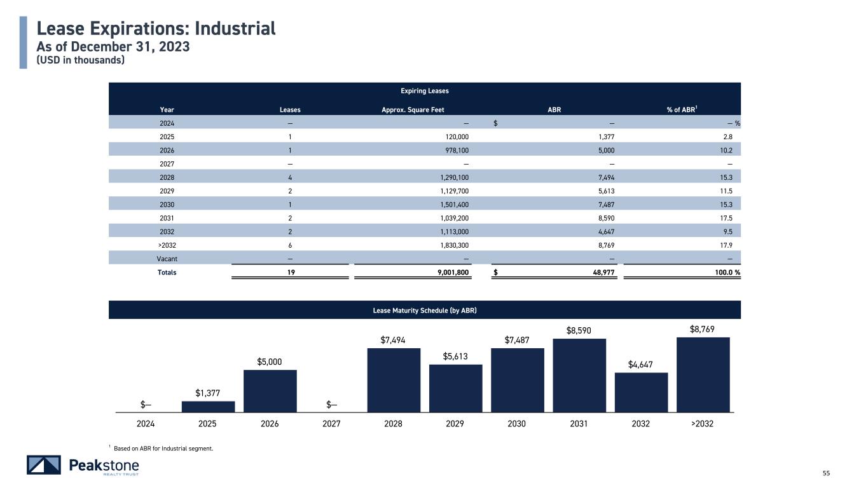The image size is (868, 488).
Task: Click the 2031 bar labeled $8,590
Action: coord(579,375)
